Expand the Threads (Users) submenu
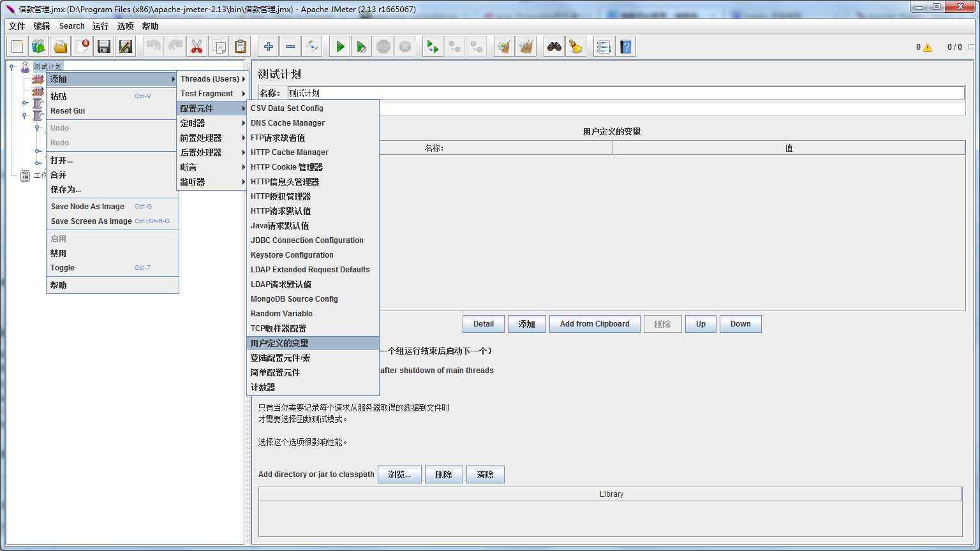 pos(212,79)
